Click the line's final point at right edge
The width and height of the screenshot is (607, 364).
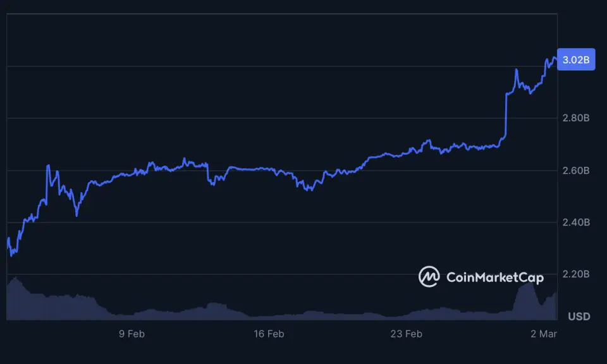[556, 59]
